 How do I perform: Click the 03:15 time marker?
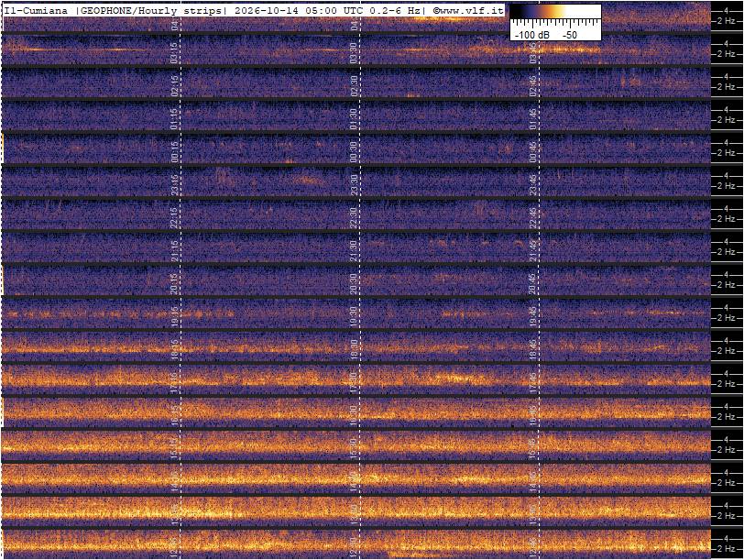tap(174, 52)
